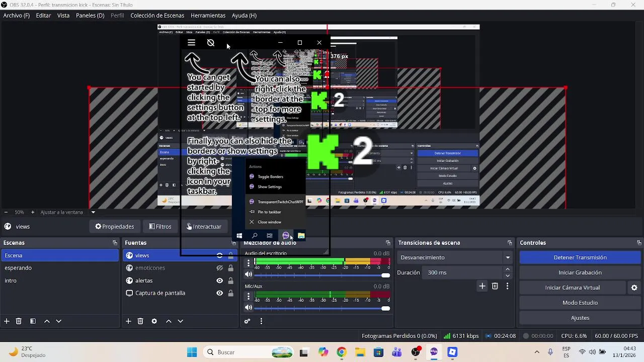Move source down in Fuentes list
644x362 pixels.
click(x=180, y=321)
